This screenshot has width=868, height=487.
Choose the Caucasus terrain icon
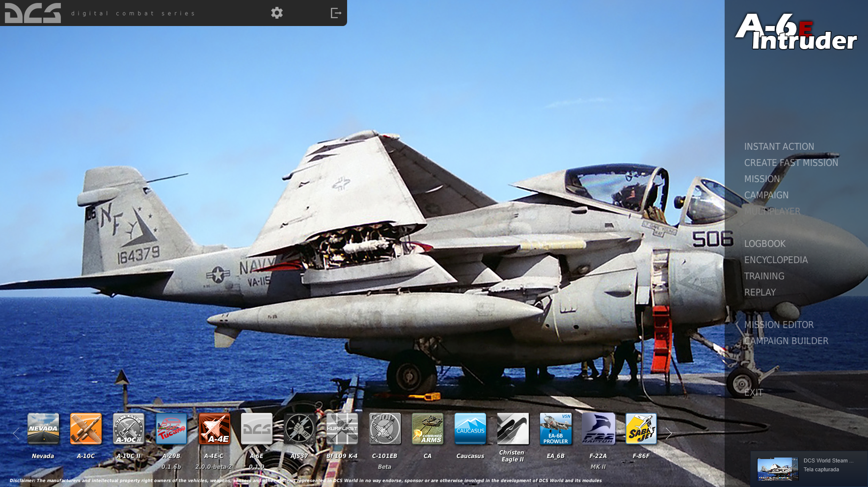click(x=470, y=429)
